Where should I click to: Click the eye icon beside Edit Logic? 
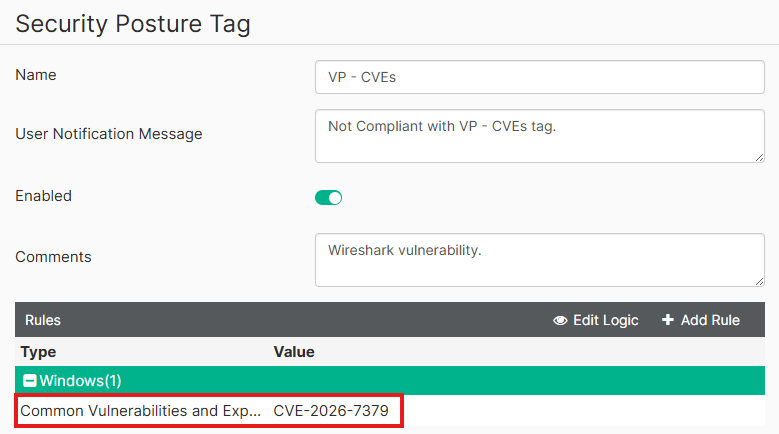[560, 321]
